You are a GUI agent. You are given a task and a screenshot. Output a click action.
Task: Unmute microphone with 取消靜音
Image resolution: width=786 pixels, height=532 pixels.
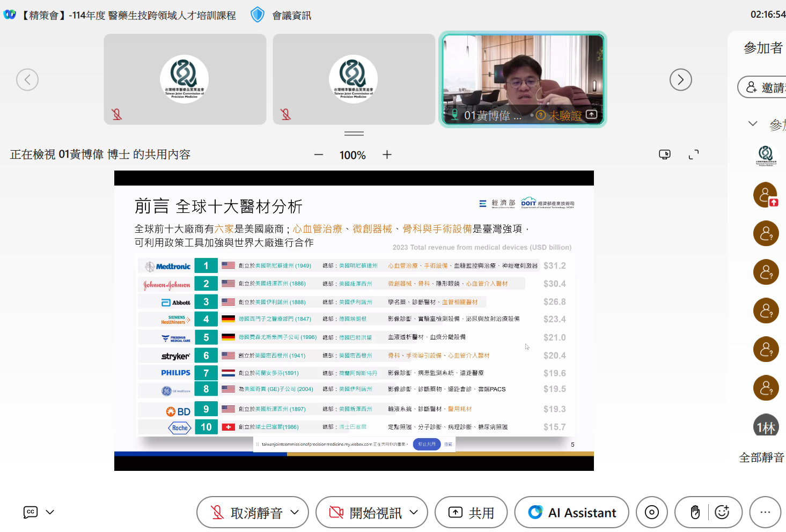[247, 512]
